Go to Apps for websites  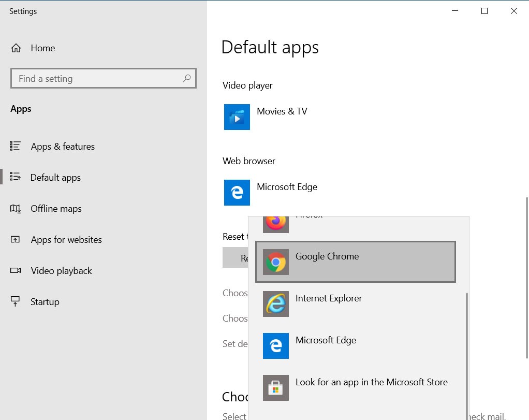point(66,240)
